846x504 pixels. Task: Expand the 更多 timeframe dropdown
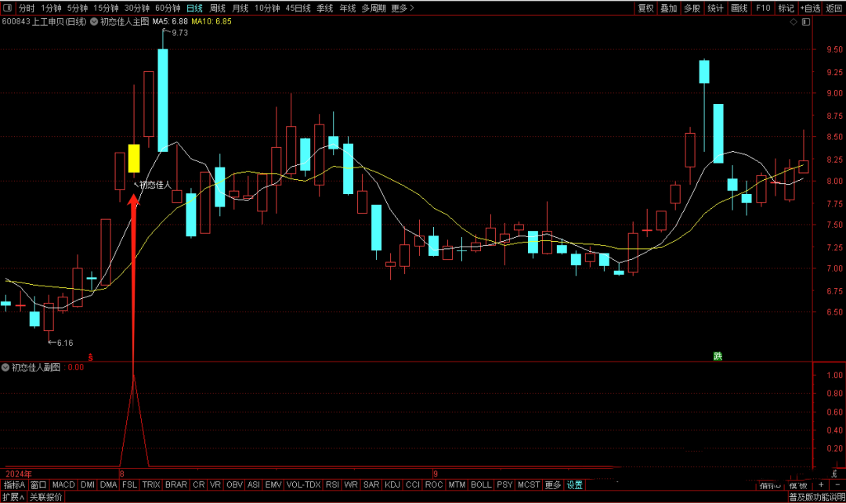click(x=403, y=8)
